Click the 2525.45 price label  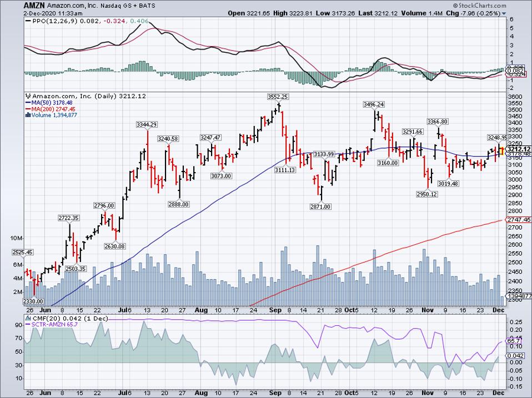(22, 252)
